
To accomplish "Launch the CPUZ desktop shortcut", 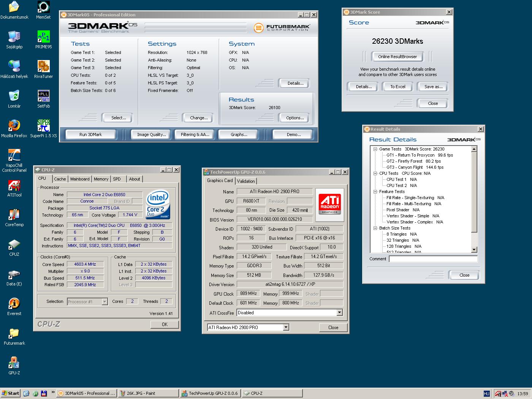I will click(x=14, y=247).
